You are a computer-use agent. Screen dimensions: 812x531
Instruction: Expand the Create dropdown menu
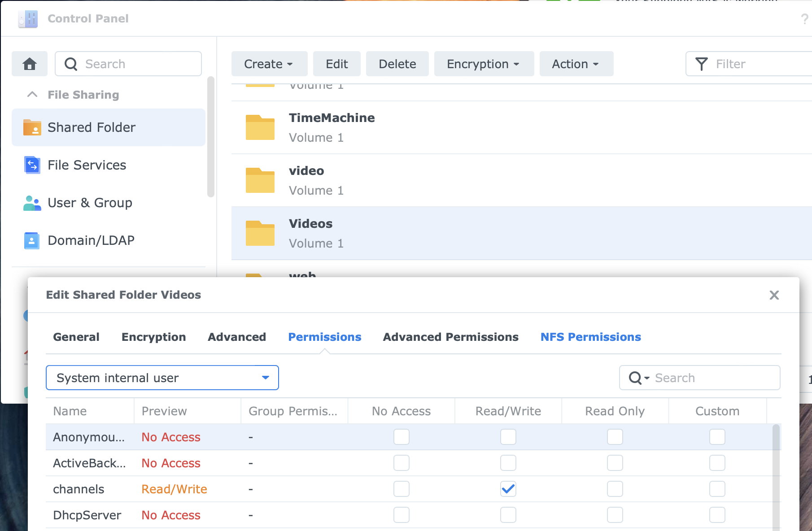[x=269, y=64]
